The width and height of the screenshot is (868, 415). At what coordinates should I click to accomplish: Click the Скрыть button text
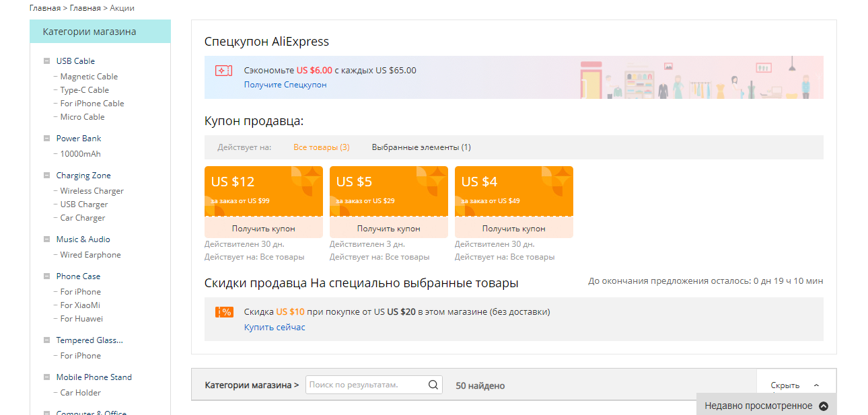click(785, 385)
